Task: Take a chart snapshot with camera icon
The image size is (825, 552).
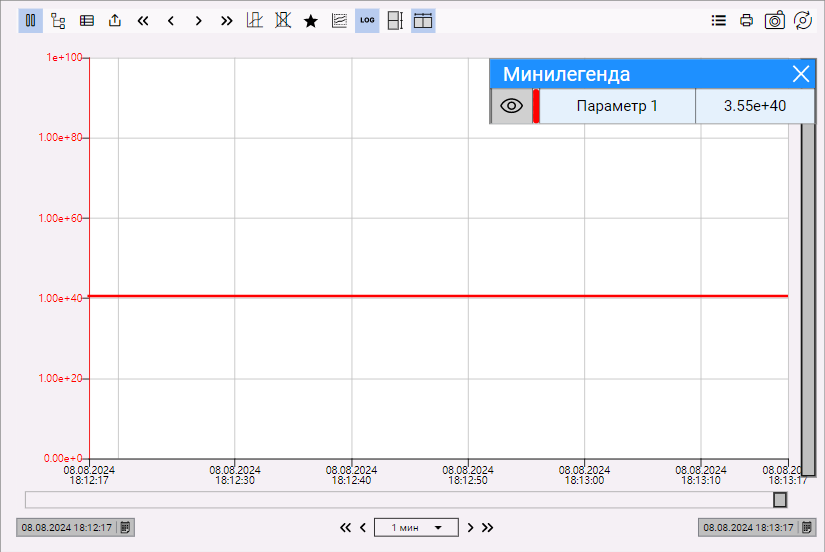Action: tap(774, 20)
